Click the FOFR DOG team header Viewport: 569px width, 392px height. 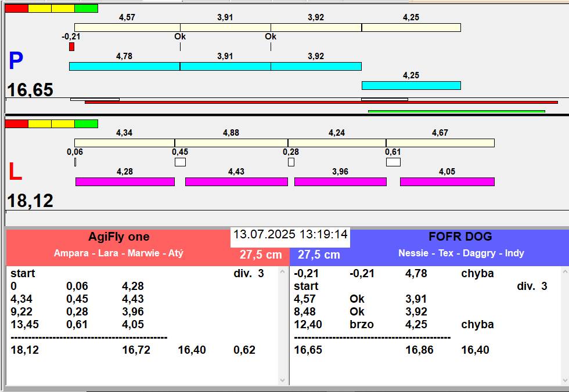460,237
